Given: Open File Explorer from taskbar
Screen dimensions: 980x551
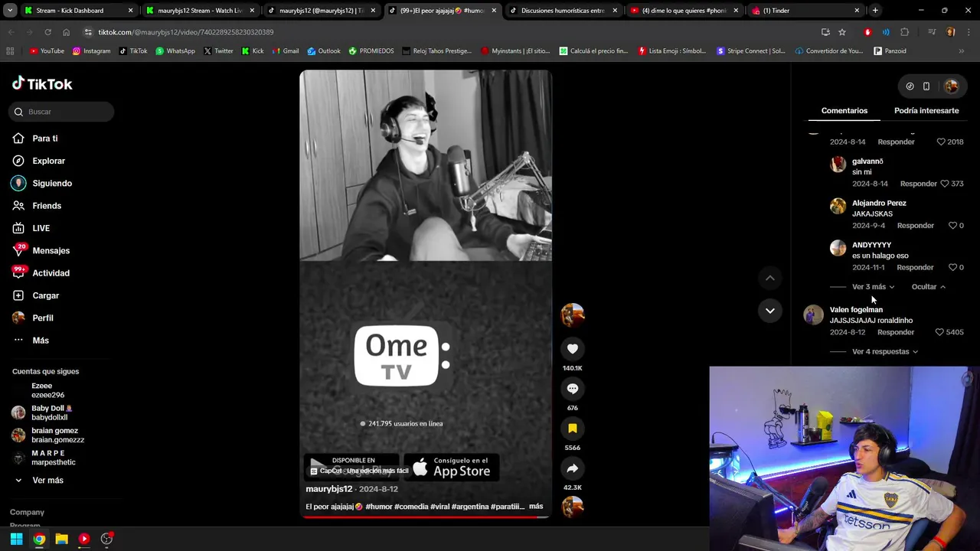Looking at the screenshot, I should [x=61, y=539].
